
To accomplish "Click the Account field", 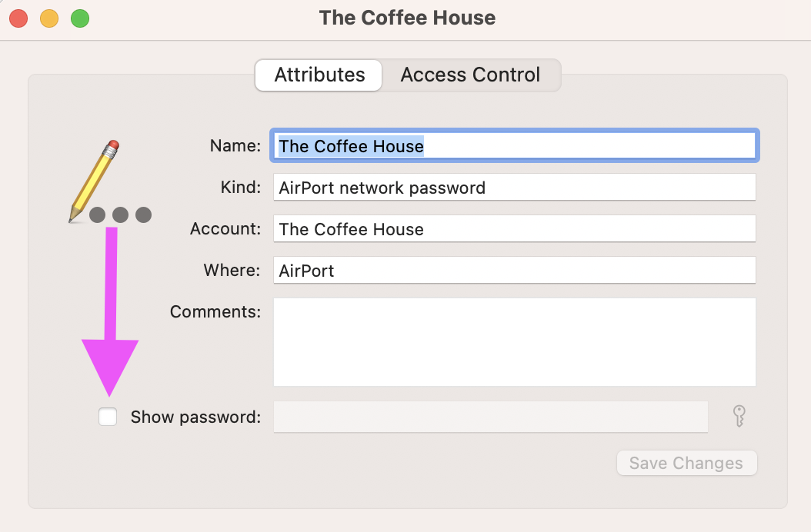I will point(514,228).
